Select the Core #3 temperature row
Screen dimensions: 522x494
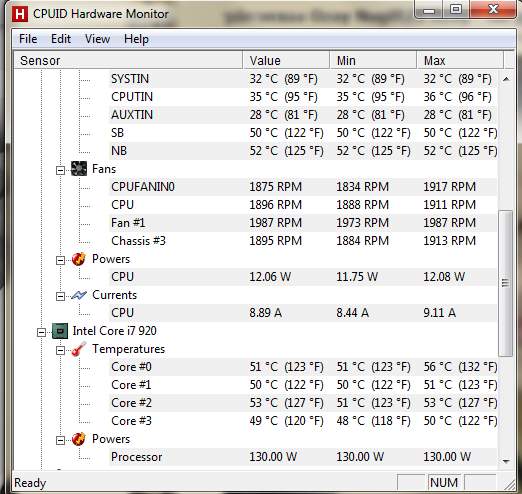tap(303, 421)
